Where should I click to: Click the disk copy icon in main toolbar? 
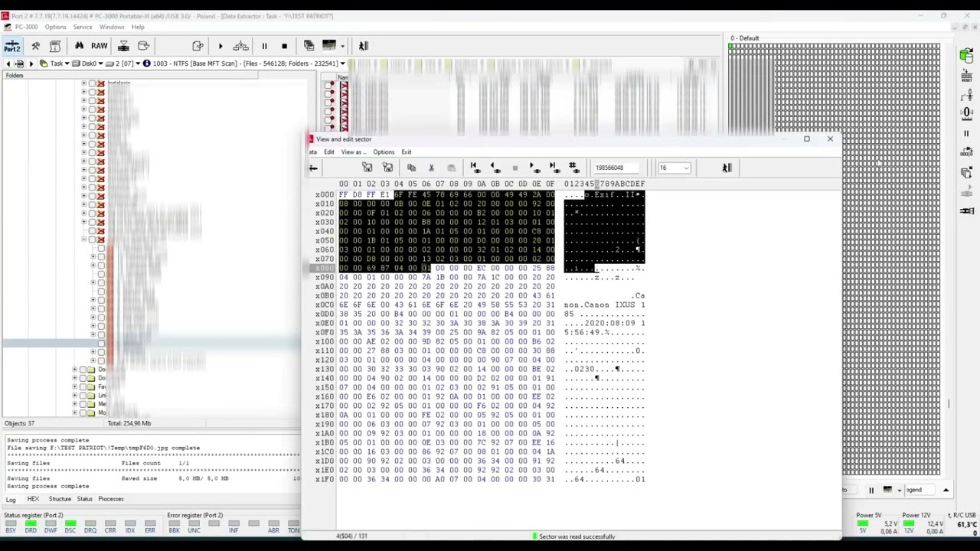(143, 46)
